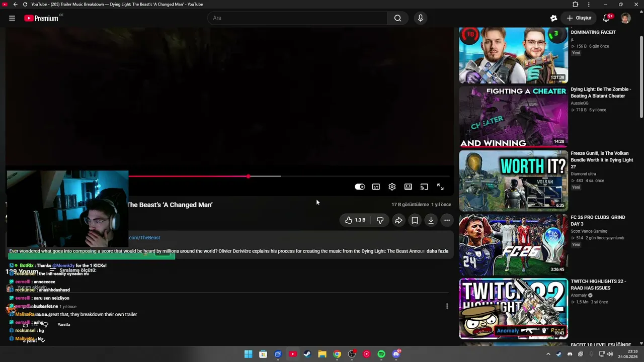This screenshot has width=644, height=362.
Task: Cast the video to a device
Action: (x=424, y=187)
